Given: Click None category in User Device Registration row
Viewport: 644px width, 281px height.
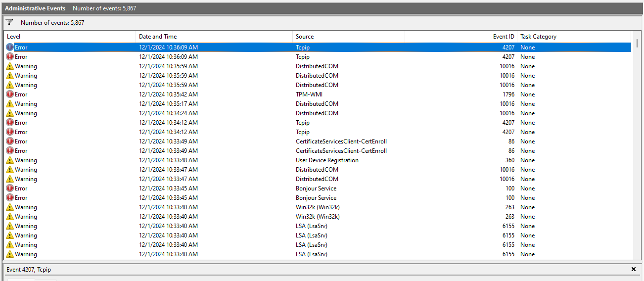Looking at the screenshot, I should pyautogui.click(x=527, y=160).
